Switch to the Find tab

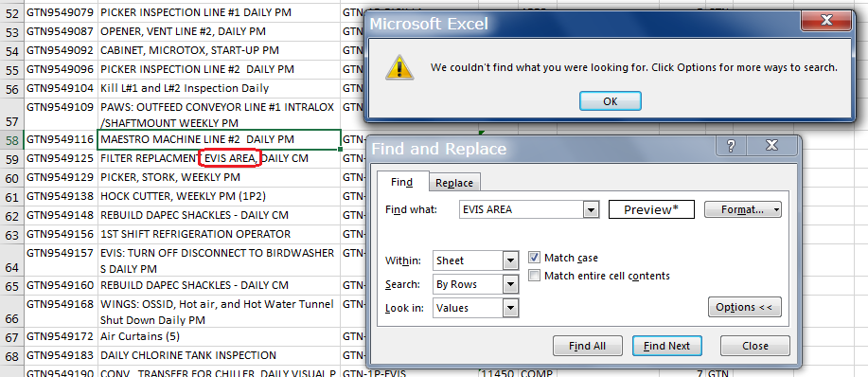coord(402,182)
